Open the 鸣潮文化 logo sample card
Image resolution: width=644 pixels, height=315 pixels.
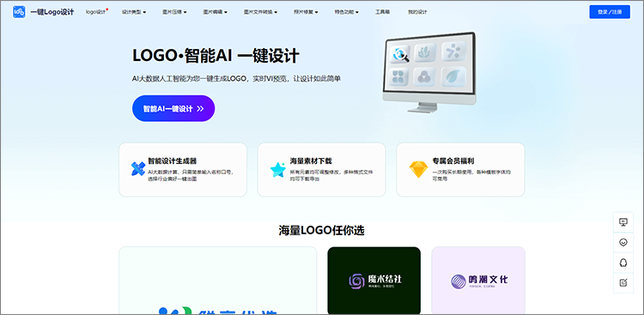click(478, 281)
